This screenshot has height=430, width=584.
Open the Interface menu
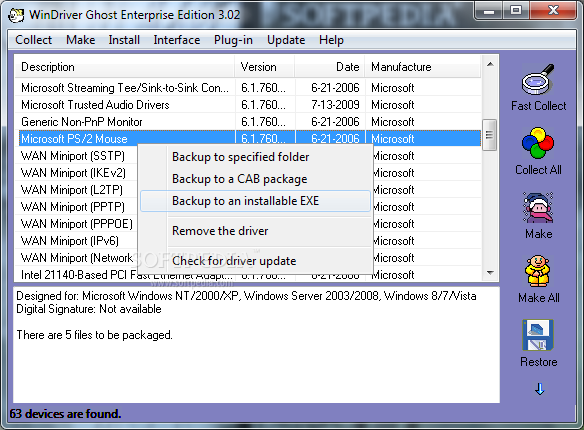(x=177, y=40)
